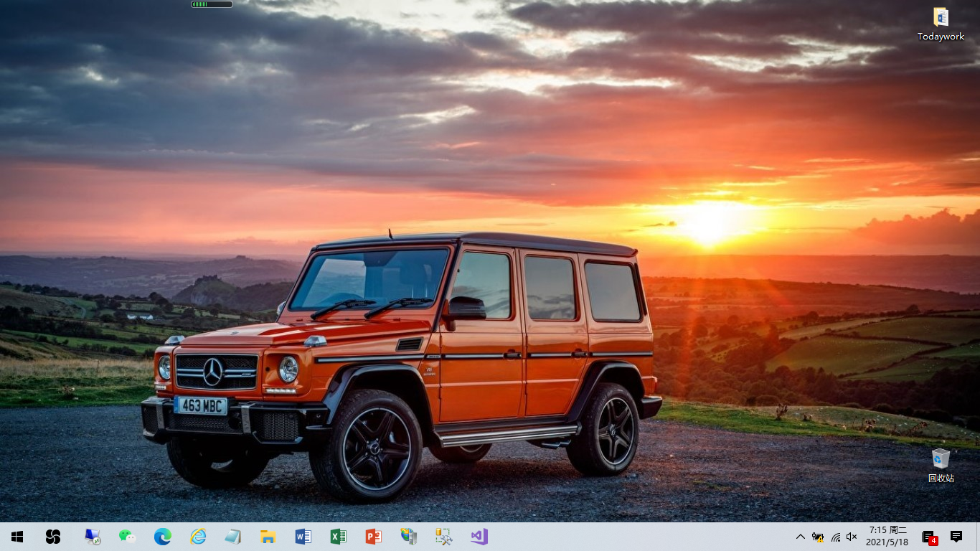The image size is (980, 551).
Task: Launch Microsoft Excel
Action: click(x=339, y=537)
